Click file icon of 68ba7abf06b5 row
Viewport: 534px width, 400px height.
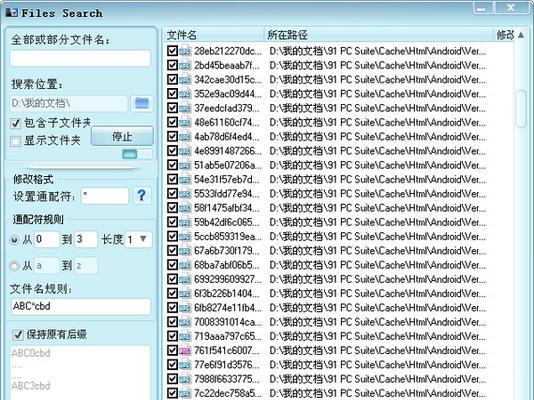pos(185,265)
